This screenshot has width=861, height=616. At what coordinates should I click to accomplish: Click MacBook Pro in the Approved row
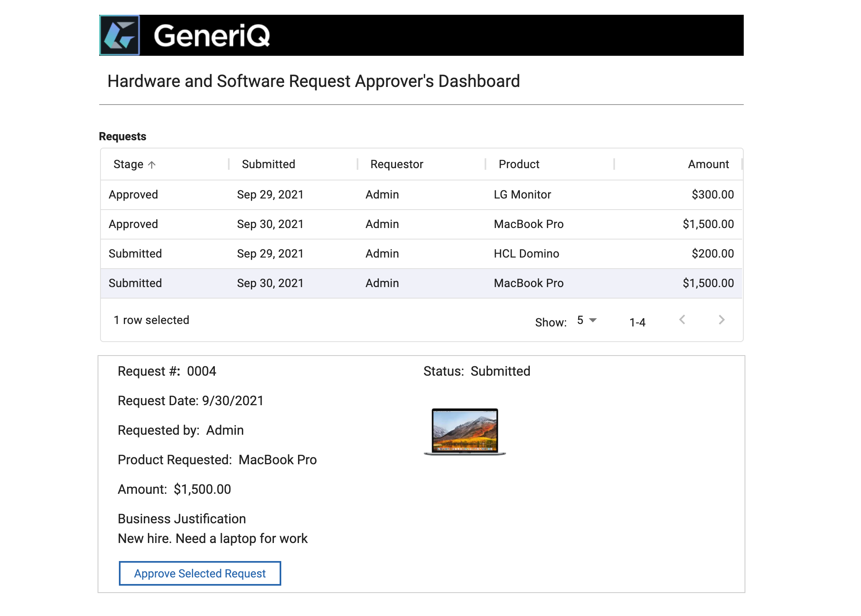pyautogui.click(x=529, y=224)
